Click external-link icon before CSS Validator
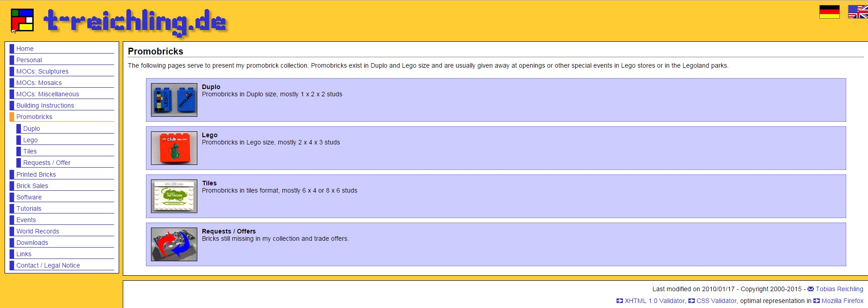The height and width of the screenshot is (308, 868). pos(692,301)
